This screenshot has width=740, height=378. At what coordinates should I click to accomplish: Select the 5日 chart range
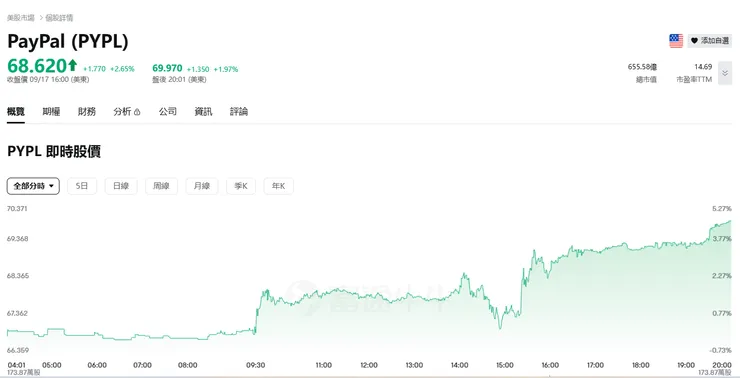(82, 186)
